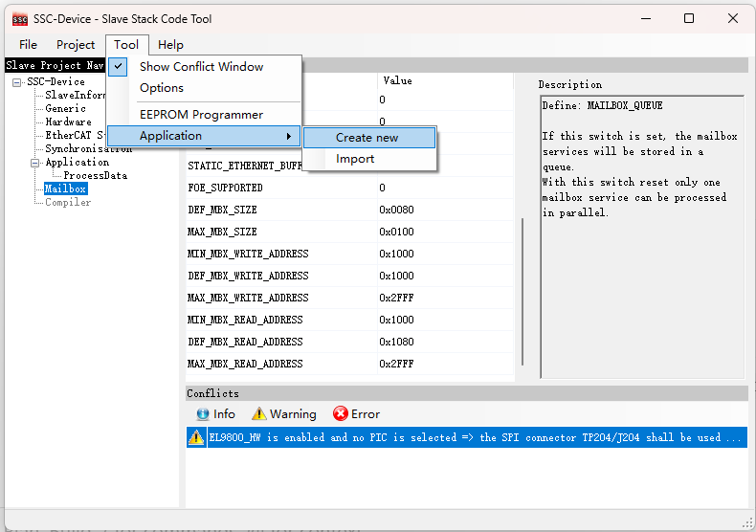Viewport: 756px width, 532px height.
Task: Click the Info filter icon in Conflicts
Action: pos(203,414)
